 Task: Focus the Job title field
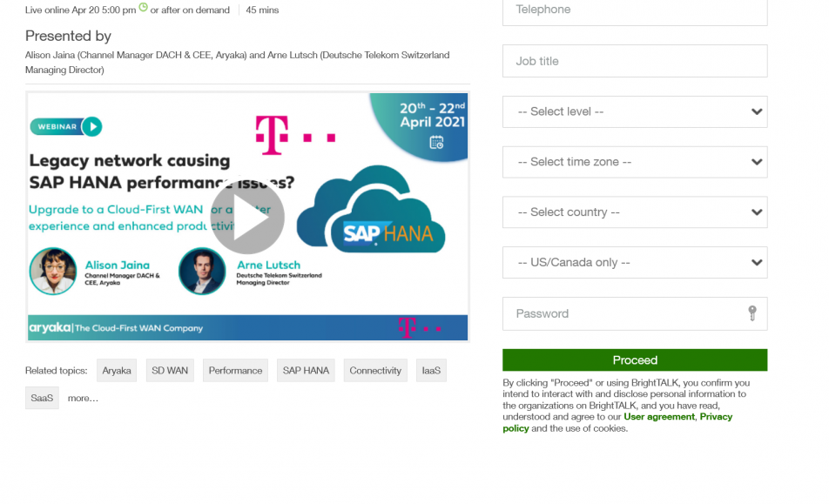[x=635, y=61]
